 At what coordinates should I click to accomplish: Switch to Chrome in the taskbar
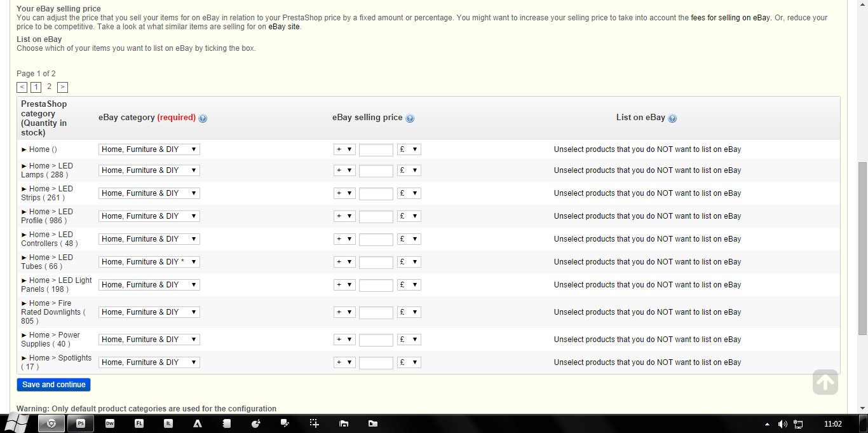[51, 423]
